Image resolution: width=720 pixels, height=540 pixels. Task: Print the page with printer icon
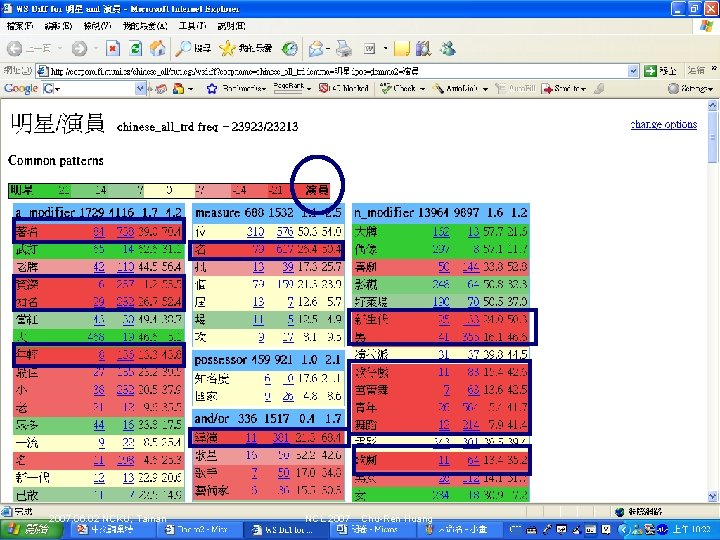coord(343,48)
